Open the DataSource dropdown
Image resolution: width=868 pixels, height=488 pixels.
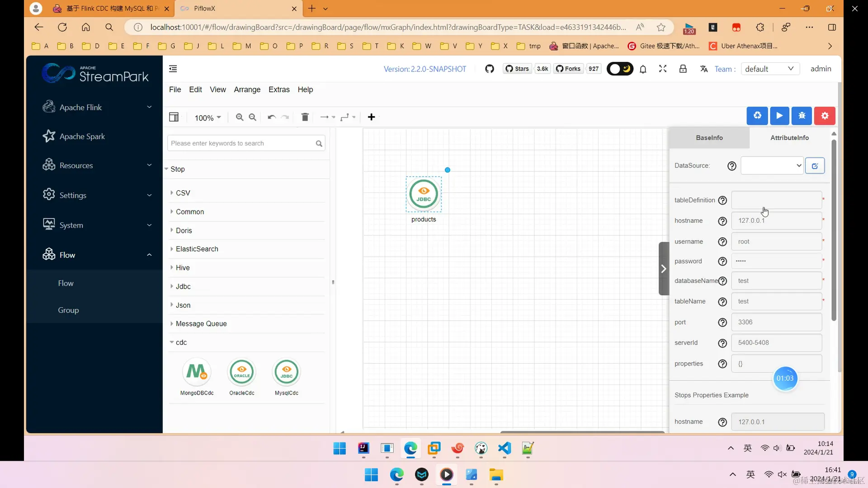click(x=772, y=165)
